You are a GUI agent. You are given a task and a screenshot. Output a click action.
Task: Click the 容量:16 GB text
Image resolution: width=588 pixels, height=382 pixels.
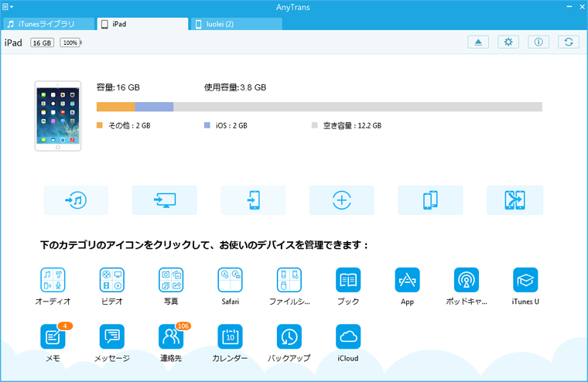coord(118,87)
